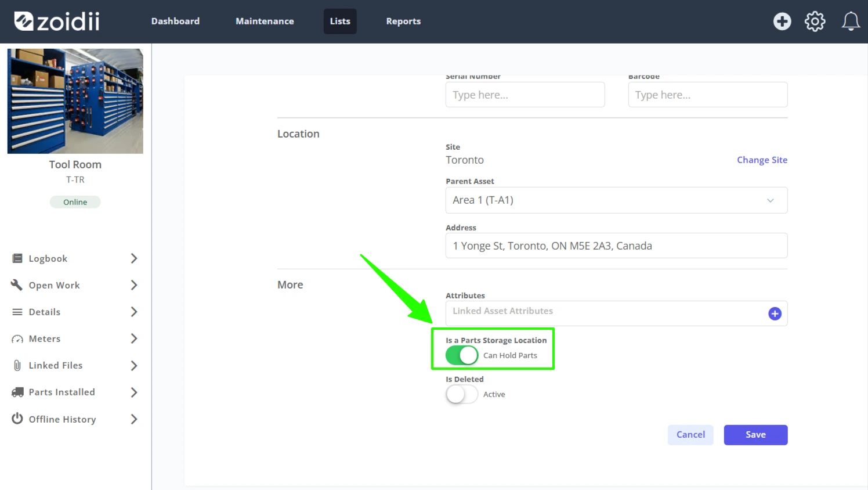This screenshot has width=868, height=490.
Task: Open the Lists menu
Action: click(340, 21)
